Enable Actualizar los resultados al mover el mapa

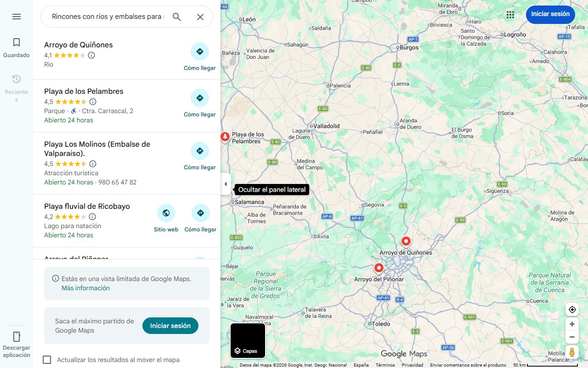47,360
